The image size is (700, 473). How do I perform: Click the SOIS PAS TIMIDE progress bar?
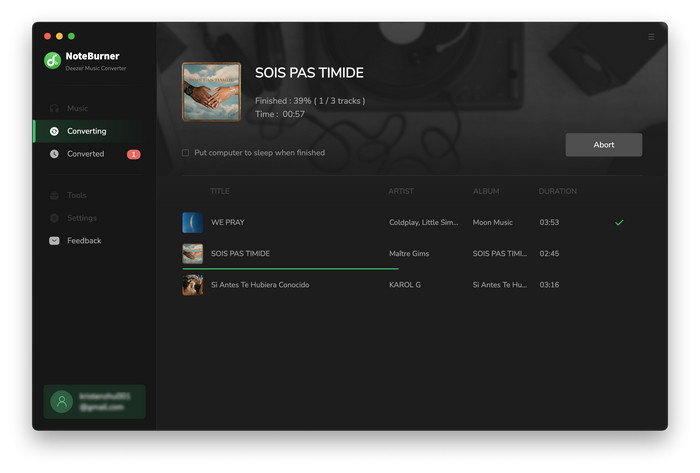coord(290,269)
